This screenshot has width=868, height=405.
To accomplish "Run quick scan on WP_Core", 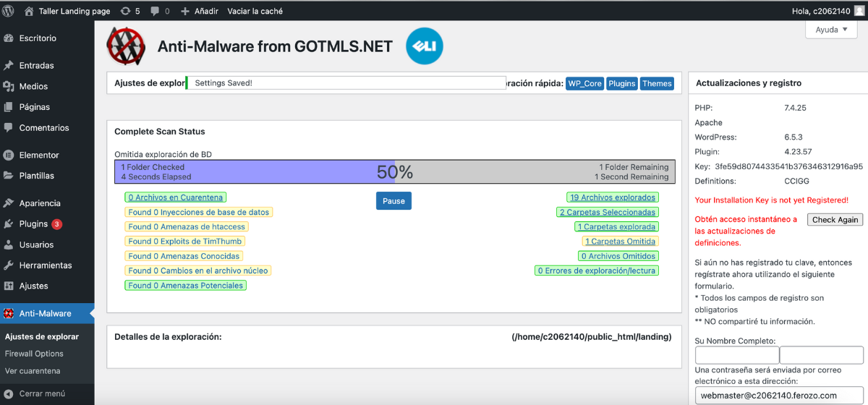I will [584, 84].
